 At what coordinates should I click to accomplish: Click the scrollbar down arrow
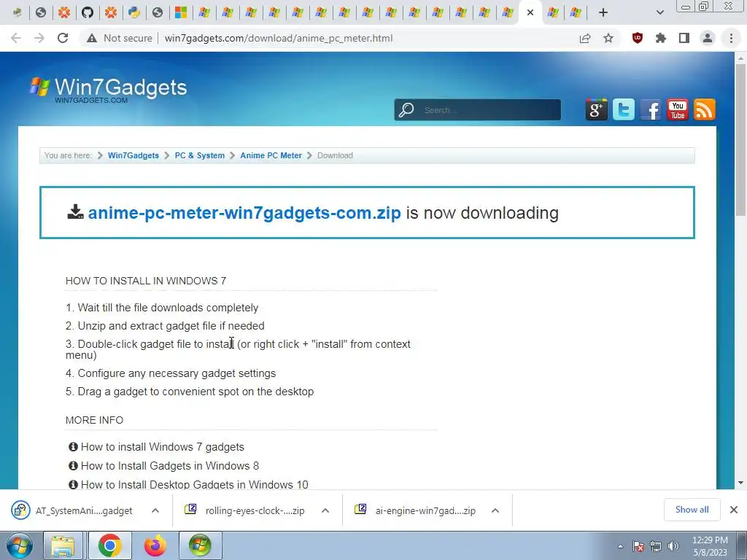[740, 483]
